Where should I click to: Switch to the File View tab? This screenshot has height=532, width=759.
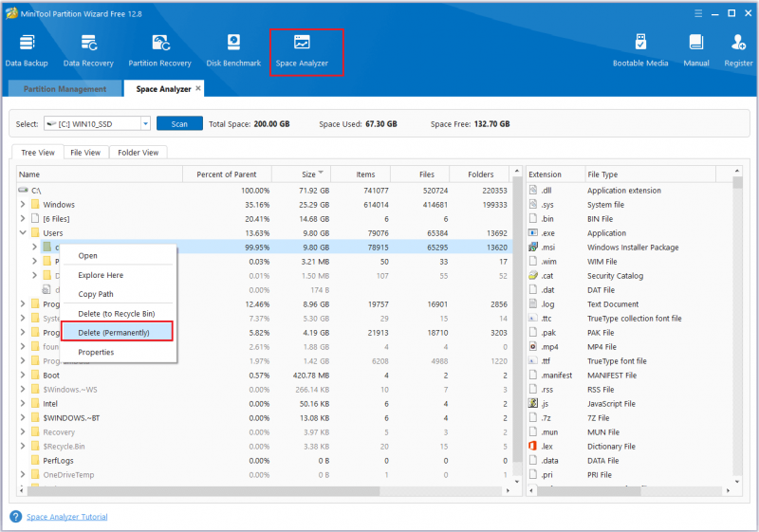tap(85, 153)
